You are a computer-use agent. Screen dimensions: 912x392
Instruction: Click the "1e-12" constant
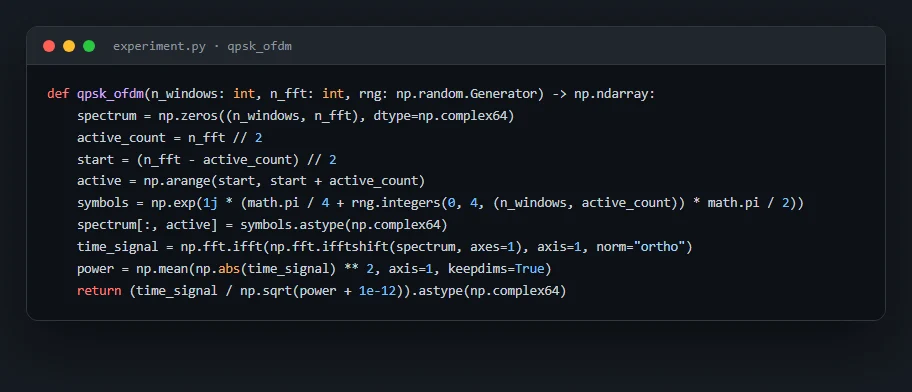click(377, 290)
